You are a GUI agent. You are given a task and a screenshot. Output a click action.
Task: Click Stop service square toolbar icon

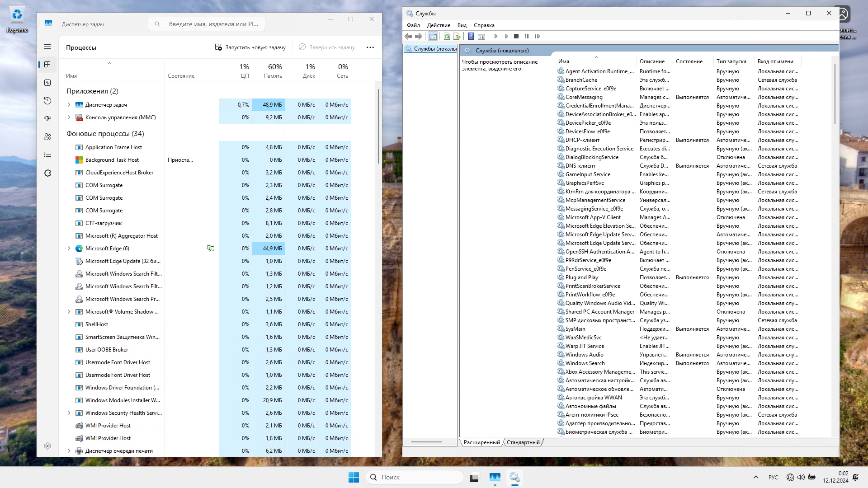point(516,36)
